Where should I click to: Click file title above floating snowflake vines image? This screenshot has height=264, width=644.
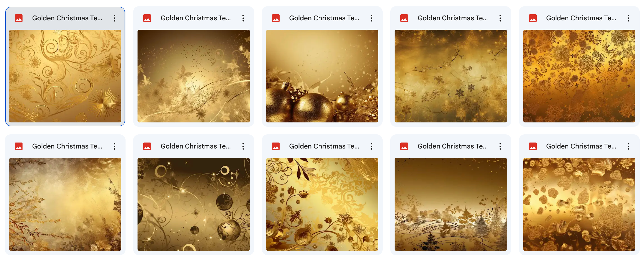point(453,18)
